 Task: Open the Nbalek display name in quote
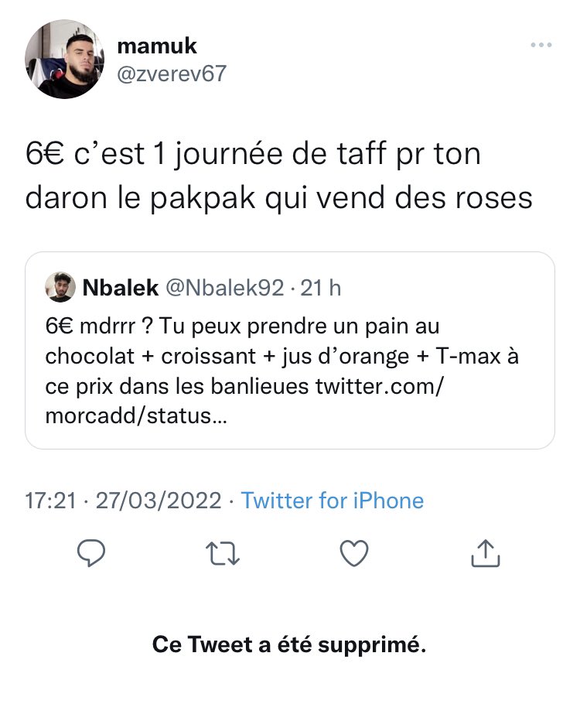pyautogui.click(x=120, y=288)
